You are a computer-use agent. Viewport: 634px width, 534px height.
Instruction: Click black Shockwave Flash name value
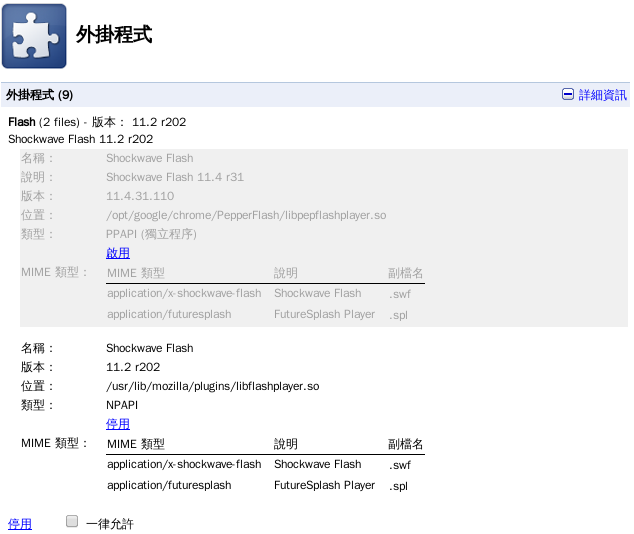point(150,348)
